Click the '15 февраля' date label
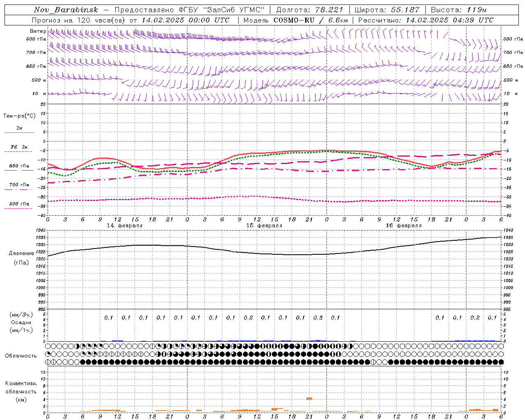Image resolution: width=525 pixels, height=420 pixels. pos(264,226)
